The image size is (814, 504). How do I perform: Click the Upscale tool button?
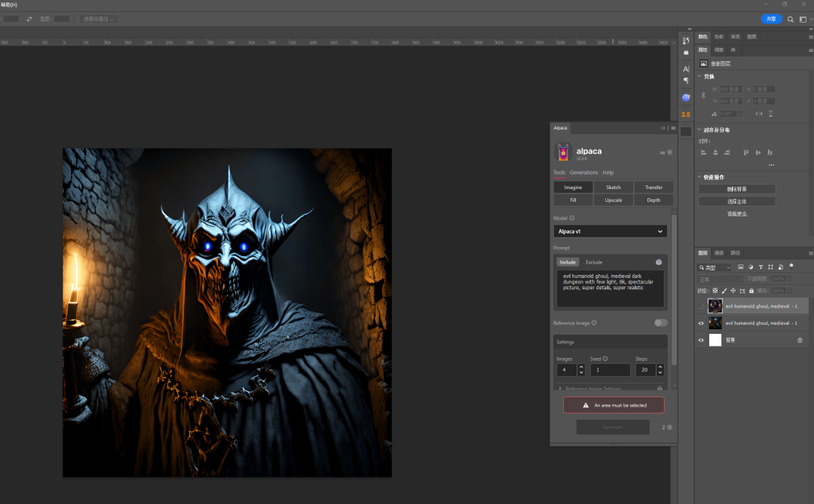pyautogui.click(x=614, y=200)
